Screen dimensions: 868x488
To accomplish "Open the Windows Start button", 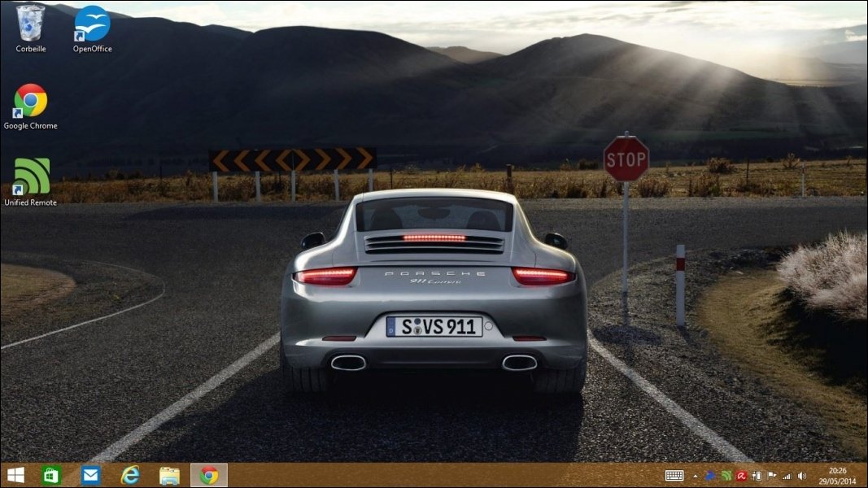I will (x=15, y=475).
